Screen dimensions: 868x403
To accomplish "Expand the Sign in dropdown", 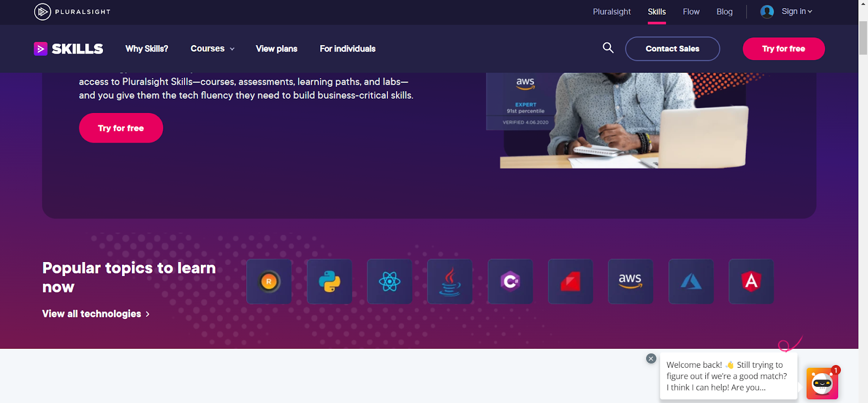I will tap(796, 11).
